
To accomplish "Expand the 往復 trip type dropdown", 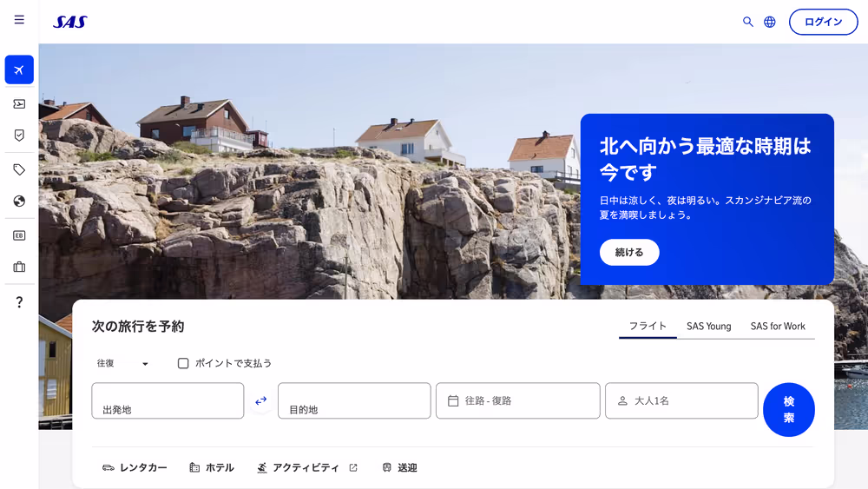I will point(122,363).
